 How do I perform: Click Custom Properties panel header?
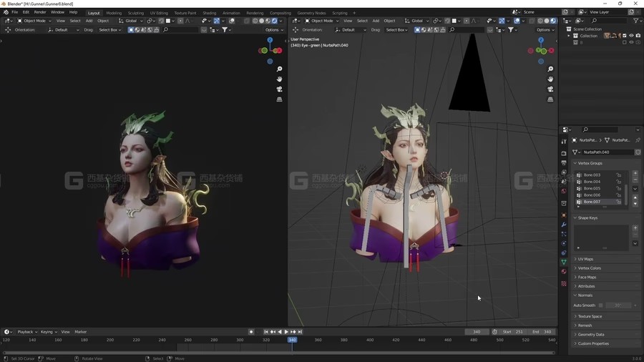tap(606, 343)
